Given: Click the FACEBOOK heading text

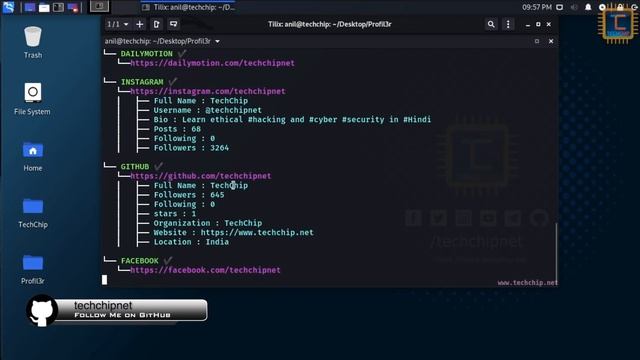Looking at the screenshot, I should click(x=140, y=261).
